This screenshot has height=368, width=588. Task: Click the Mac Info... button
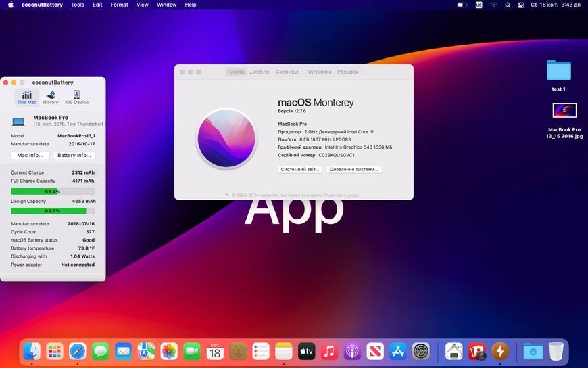coord(30,155)
